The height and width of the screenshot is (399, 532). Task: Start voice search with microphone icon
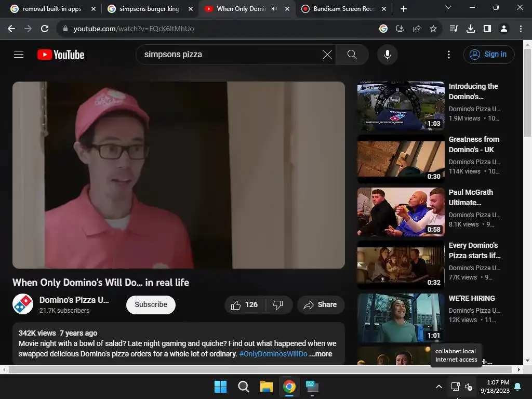pyautogui.click(x=387, y=54)
